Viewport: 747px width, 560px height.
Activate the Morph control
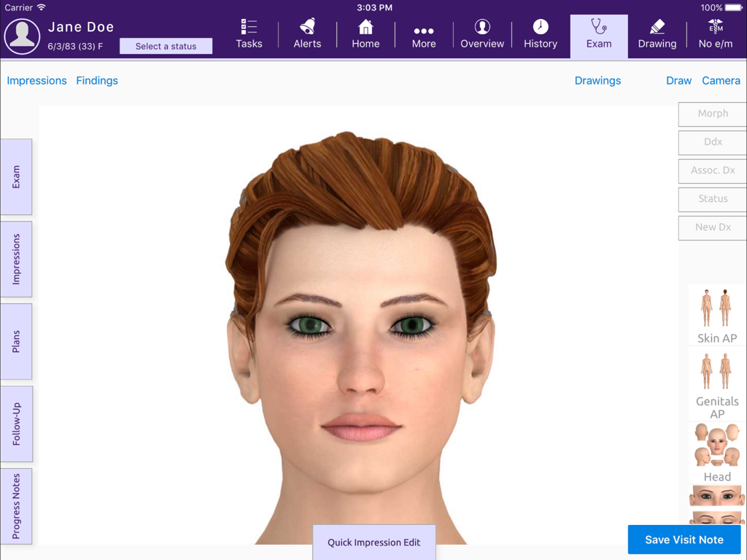tap(711, 114)
